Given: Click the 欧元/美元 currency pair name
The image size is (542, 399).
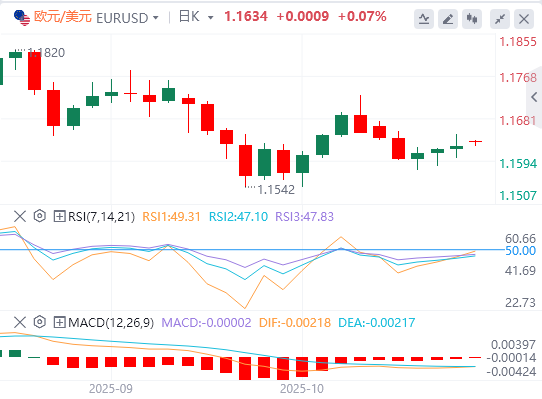Looking at the screenshot, I should pyautogui.click(x=63, y=17).
